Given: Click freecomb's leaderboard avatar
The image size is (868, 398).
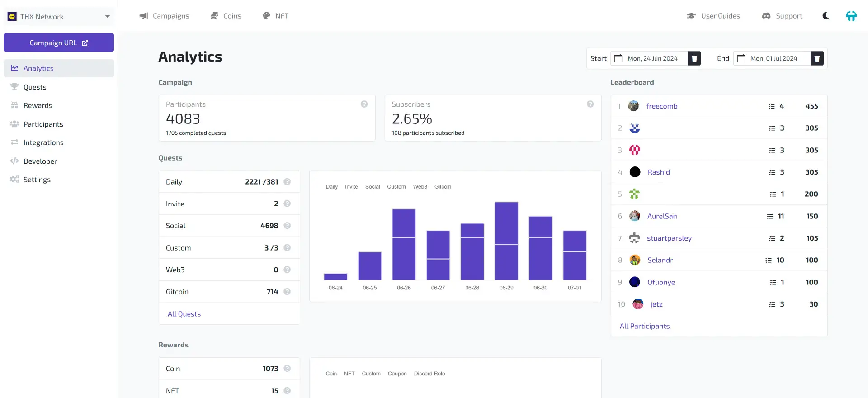Looking at the screenshot, I should point(633,106).
